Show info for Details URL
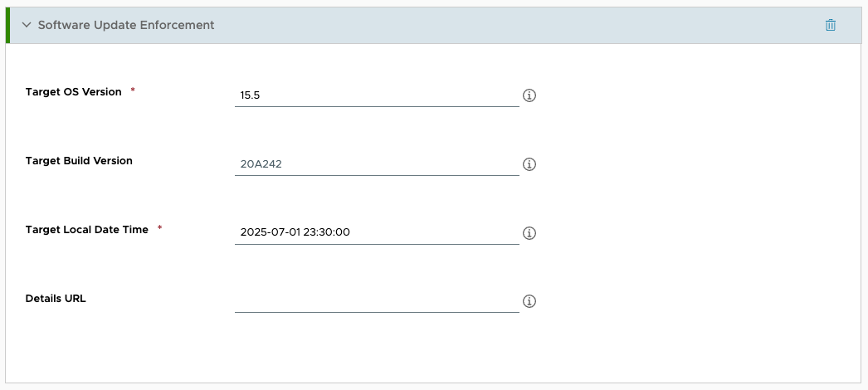Viewport: 868px width, 390px height. click(529, 301)
